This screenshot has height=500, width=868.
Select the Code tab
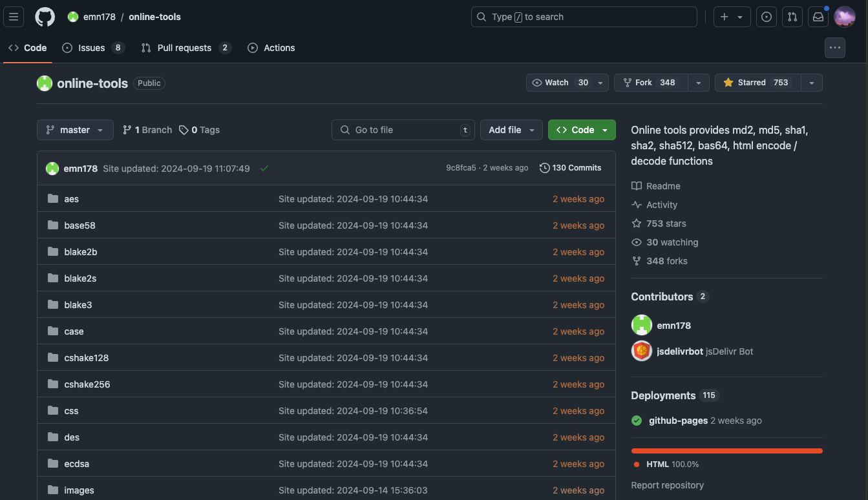coord(28,48)
